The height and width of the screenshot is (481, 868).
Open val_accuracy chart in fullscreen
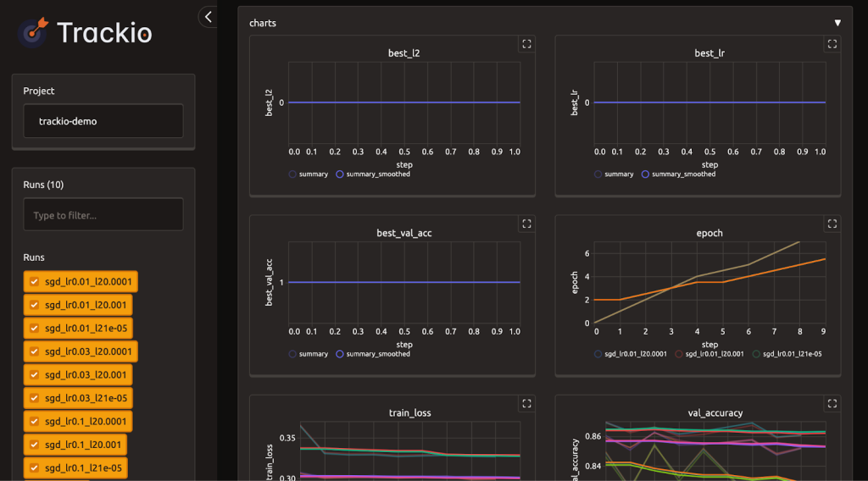coord(832,404)
